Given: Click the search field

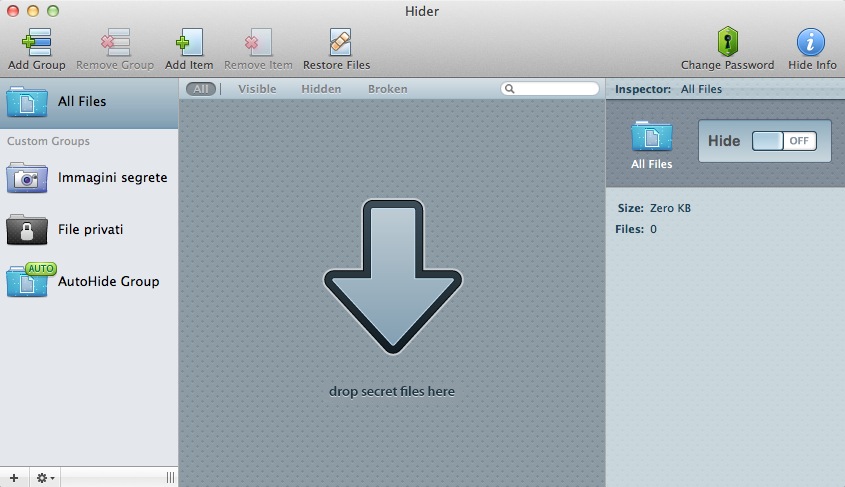Looking at the screenshot, I should (x=550, y=89).
